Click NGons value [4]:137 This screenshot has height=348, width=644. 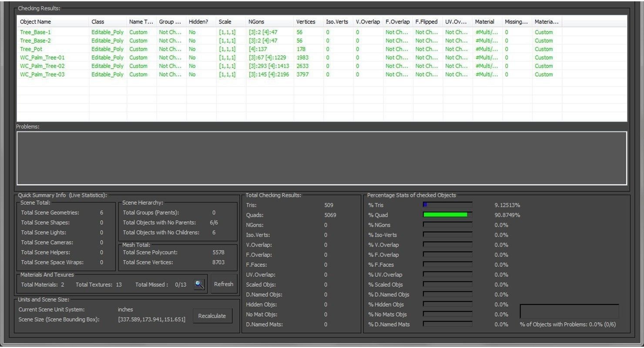coord(258,49)
